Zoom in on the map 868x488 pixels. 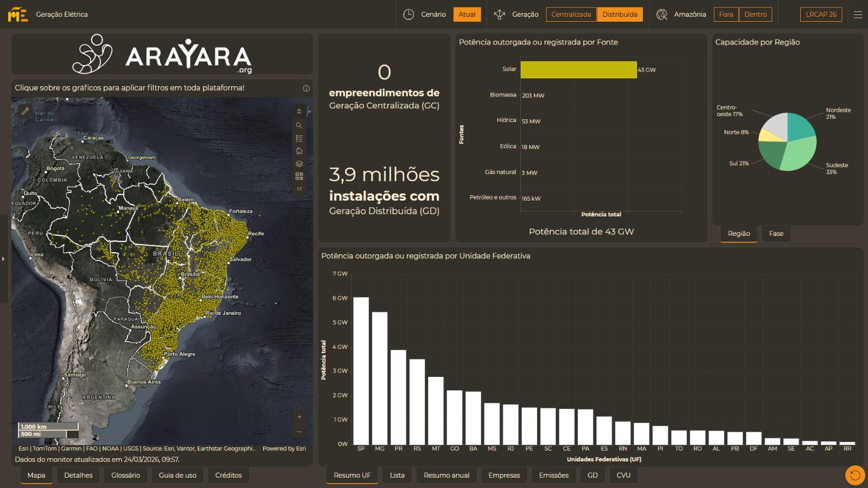point(299,417)
